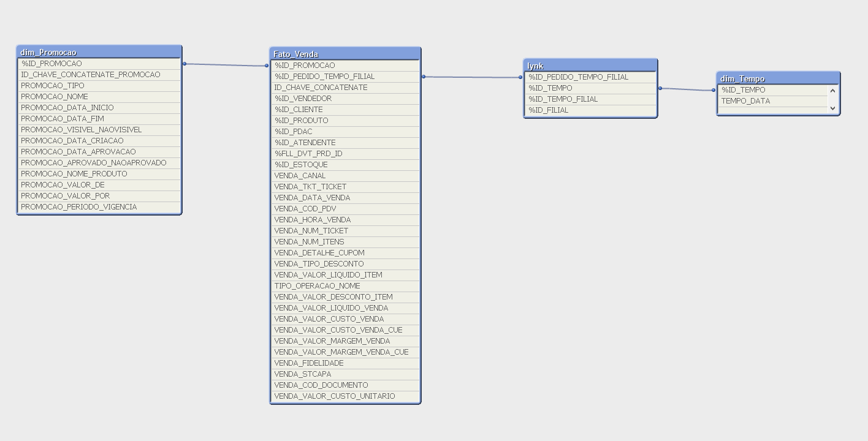This screenshot has width=868, height=441.
Task: Select TEMPO_DATA field in dim_Tempo
Action: tap(773, 101)
